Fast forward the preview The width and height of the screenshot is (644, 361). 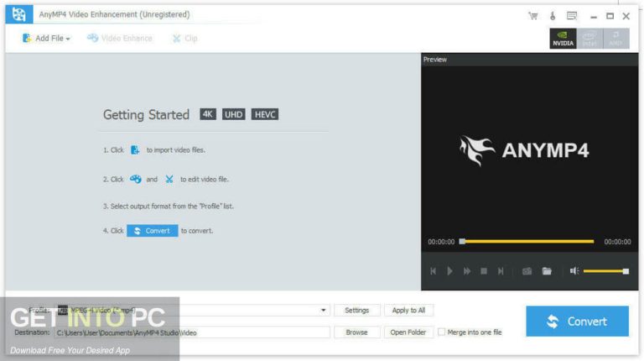pyautogui.click(x=467, y=271)
